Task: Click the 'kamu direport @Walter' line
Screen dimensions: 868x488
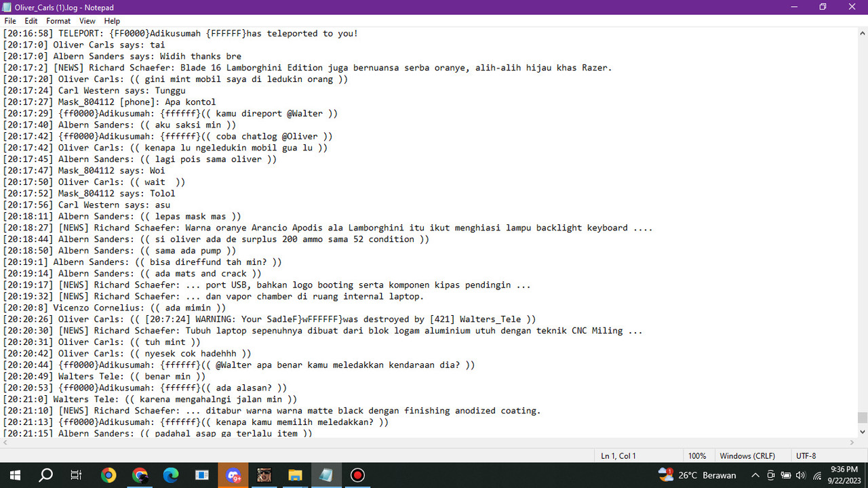Action: tap(170, 113)
